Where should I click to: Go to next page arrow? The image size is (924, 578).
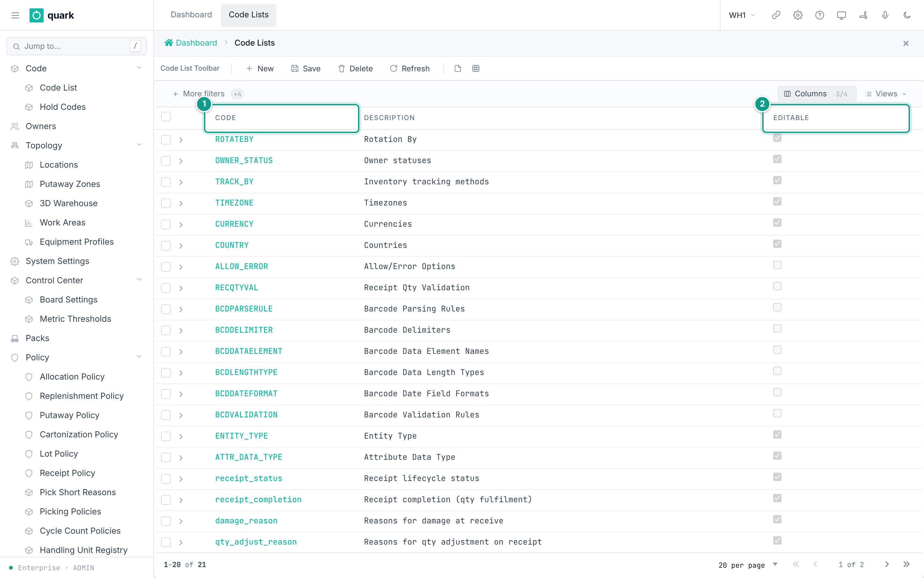coord(886,564)
